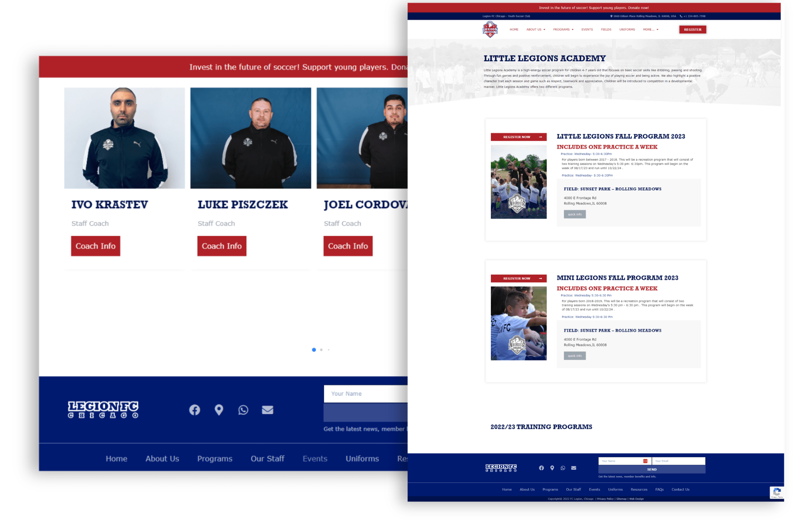Click the phone number in top bar

[x=693, y=16]
